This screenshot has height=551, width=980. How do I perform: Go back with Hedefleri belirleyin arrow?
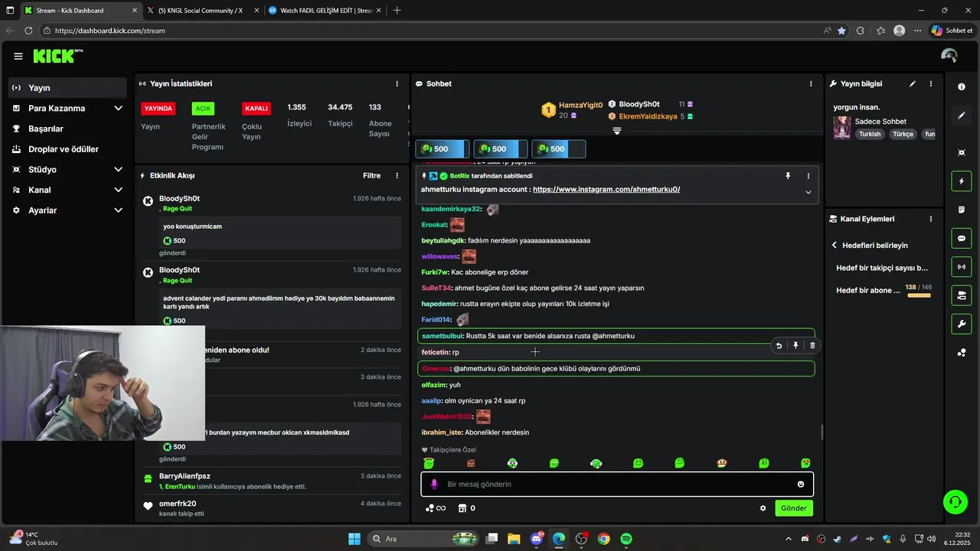pos(835,246)
